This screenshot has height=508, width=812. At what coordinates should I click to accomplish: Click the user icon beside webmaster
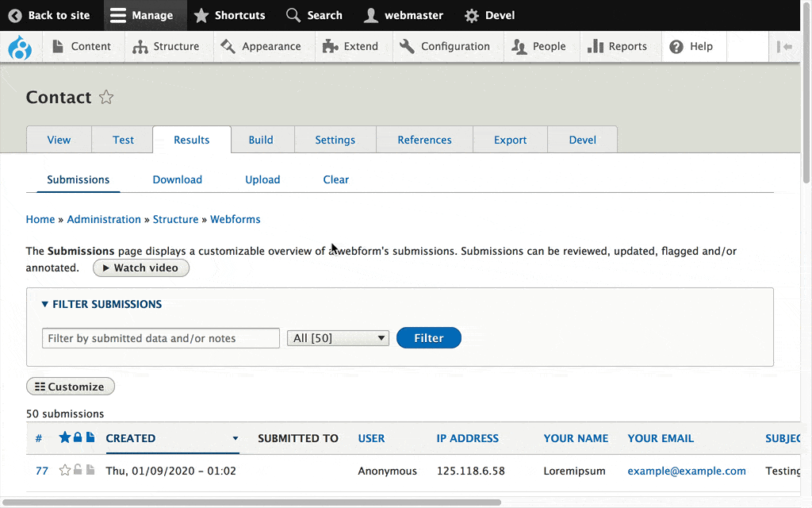(371, 16)
